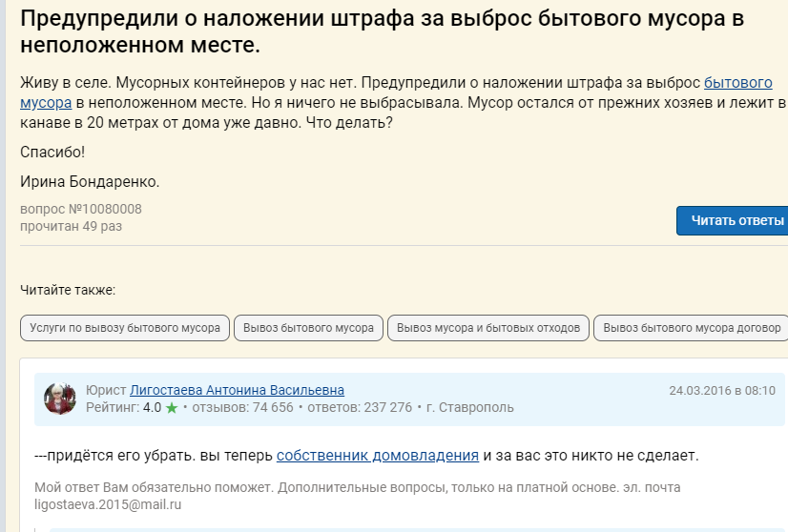Viewport: 788px width, 532px height.
Task: Click the green rating star icon
Action: (172, 408)
